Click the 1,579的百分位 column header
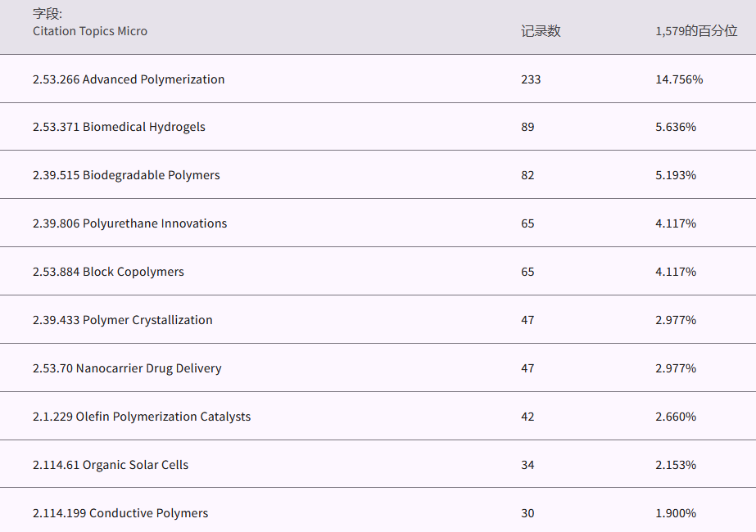Viewport: 756px width, 532px height. [x=695, y=31]
